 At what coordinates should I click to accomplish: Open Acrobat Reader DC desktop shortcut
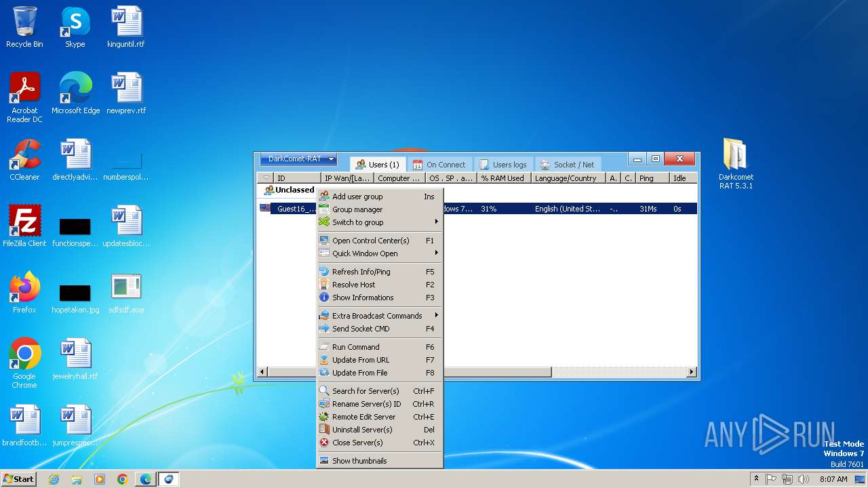(24, 98)
